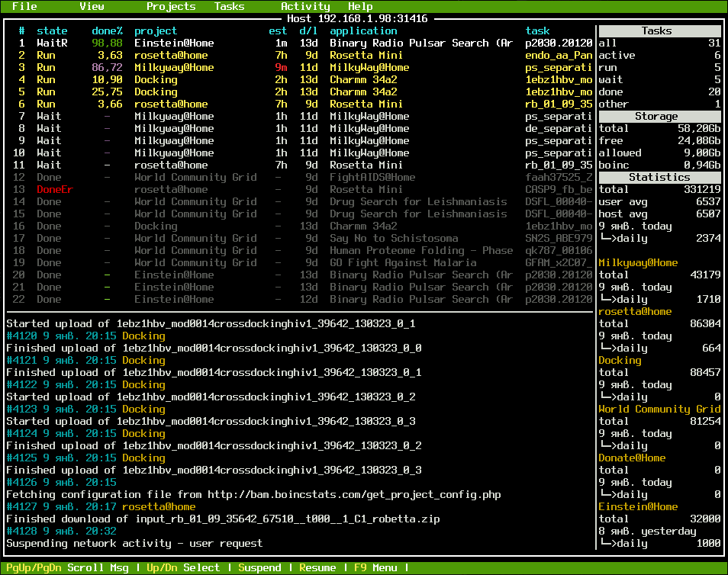Click the 'done 20' tasks count

pyautogui.click(x=659, y=92)
